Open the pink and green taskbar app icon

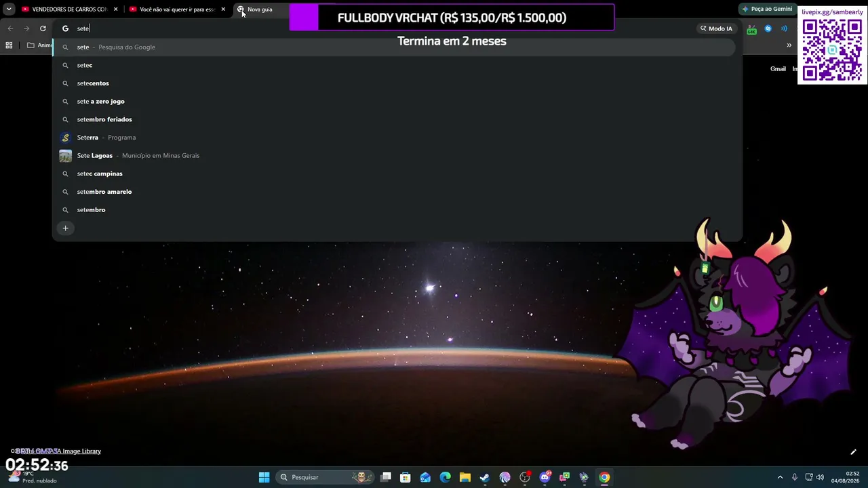(564, 477)
